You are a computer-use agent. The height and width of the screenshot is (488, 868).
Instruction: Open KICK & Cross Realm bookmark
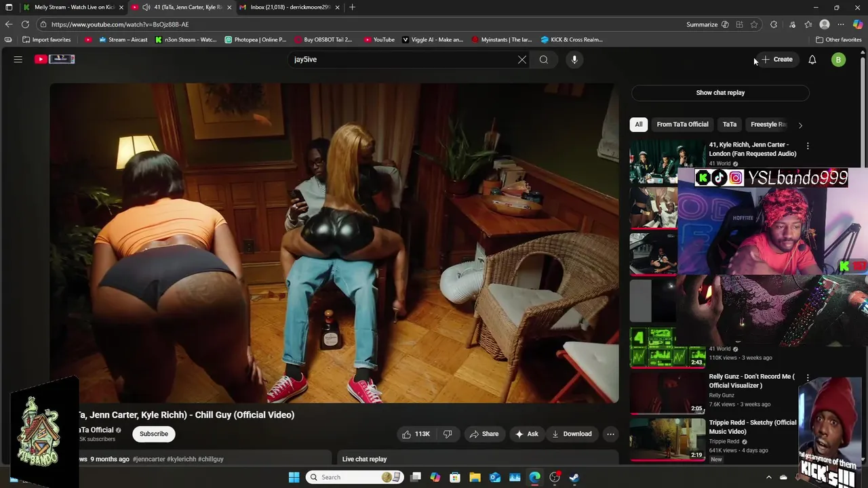click(572, 39)
